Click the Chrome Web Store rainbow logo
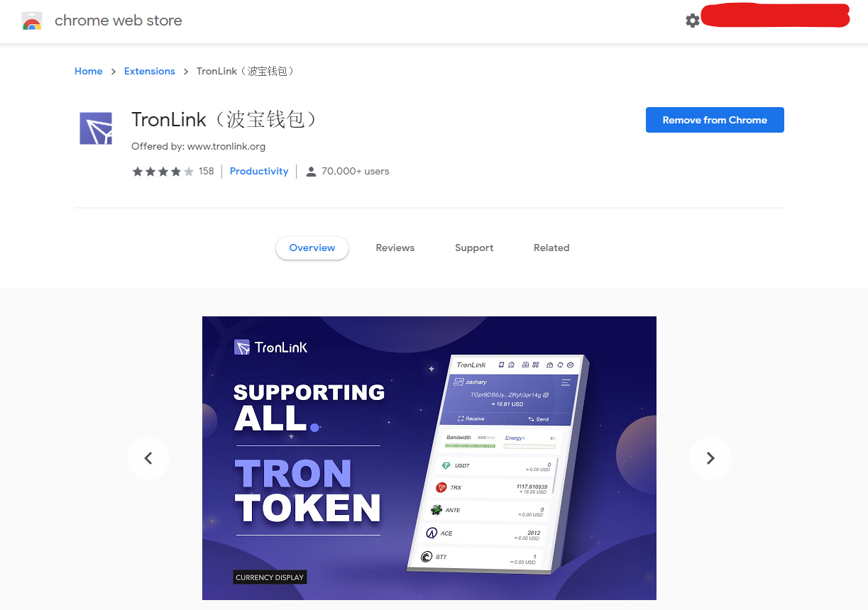Image resolution: width=868 pixels, height=610 pixels. click(32, 21)
